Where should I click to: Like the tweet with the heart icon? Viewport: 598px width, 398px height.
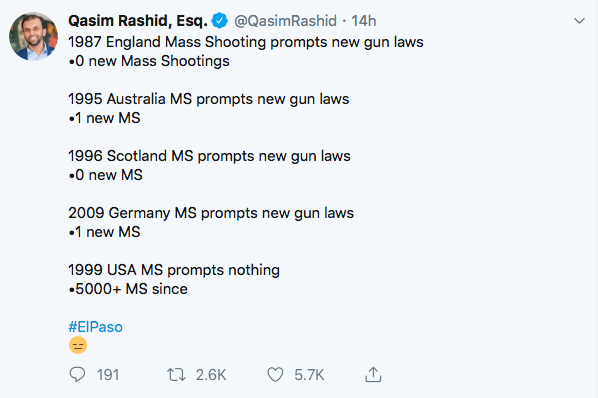point(275,374)
